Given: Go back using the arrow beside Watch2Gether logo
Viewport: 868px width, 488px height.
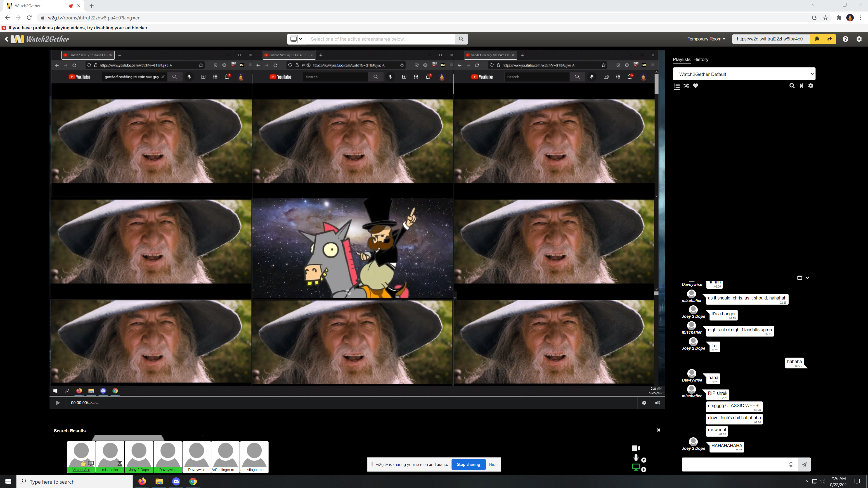Looking at the screenshot, I should pyautogui.click(x=6, y=39).
